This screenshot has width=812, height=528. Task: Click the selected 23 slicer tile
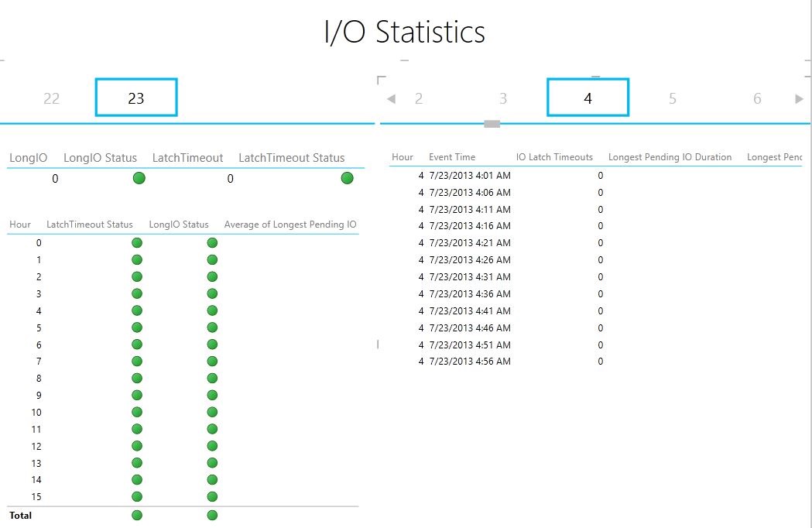(136, 98)
